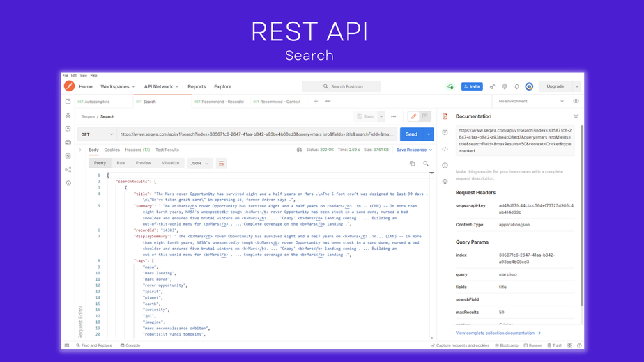Image resolution: width=644 pixels, height=362 pixels.
Task: Switch to the Recommend - Context tab
Action: click(277, 102)
